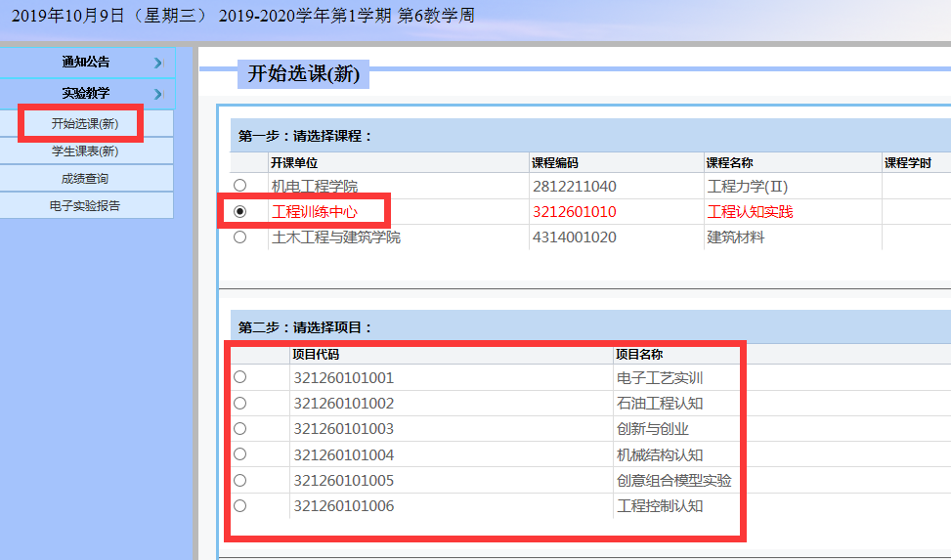Image resolution: width=951 pixels, height=560 pixels.
Task: Choose project 电子工艺实训 radio button
Action: (239, 377)
